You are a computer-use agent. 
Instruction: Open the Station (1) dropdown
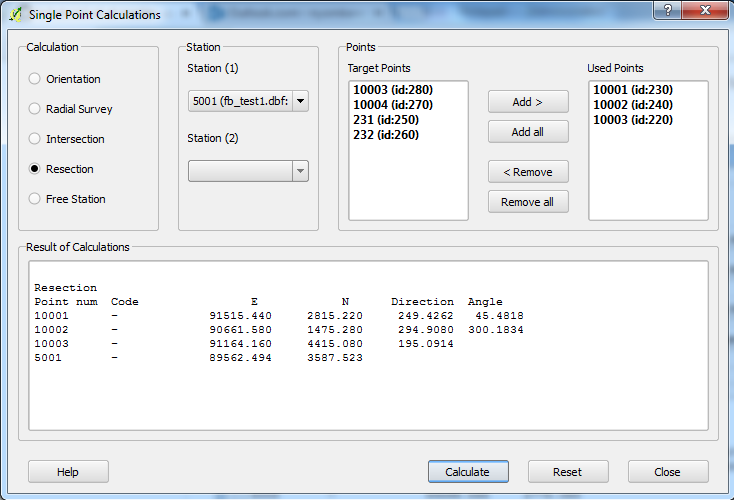point(248,101)
